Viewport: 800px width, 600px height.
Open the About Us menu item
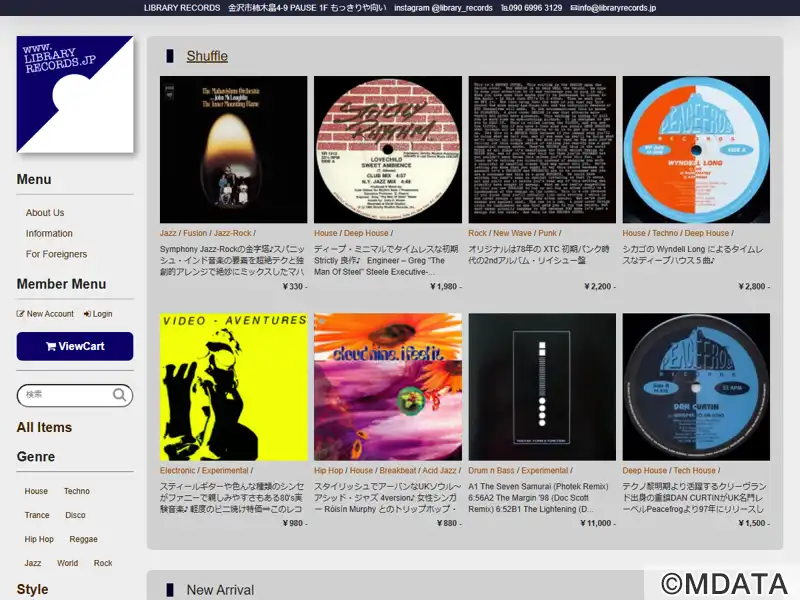click(45, 213)
